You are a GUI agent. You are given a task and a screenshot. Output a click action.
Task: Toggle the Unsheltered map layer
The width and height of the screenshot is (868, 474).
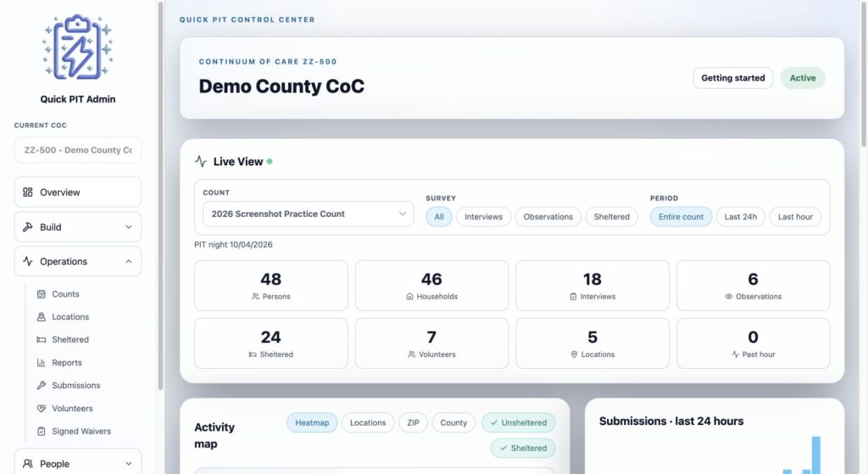coord(518,422)
